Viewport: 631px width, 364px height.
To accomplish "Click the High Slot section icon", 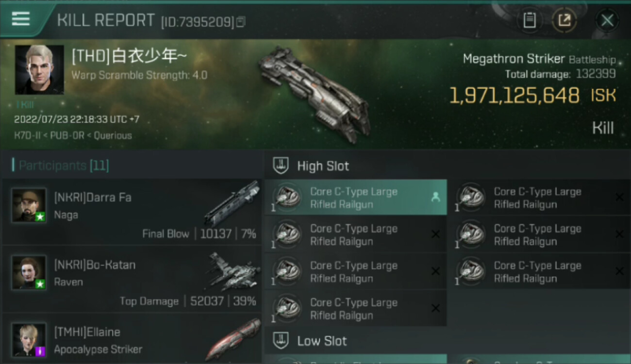I will click(x=281, y=166).
